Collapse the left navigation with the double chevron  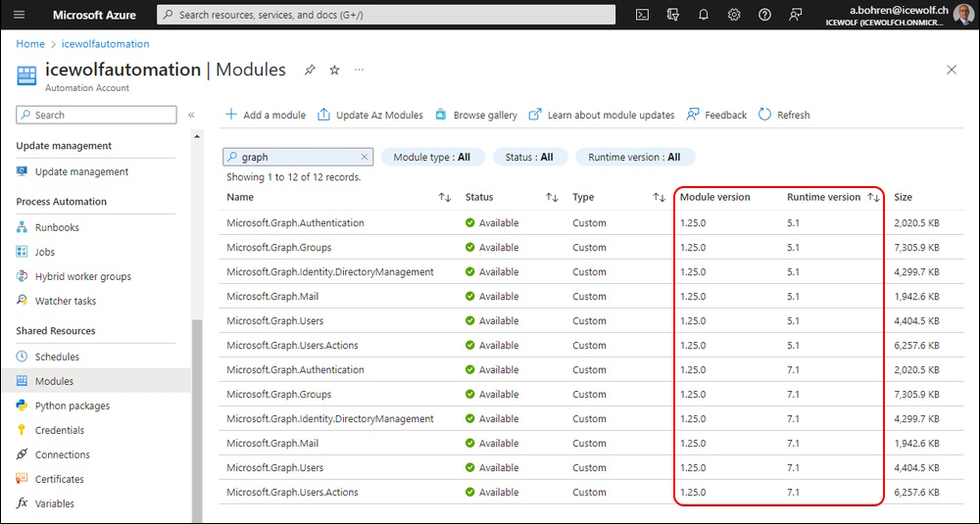click(x=191, y=115)
